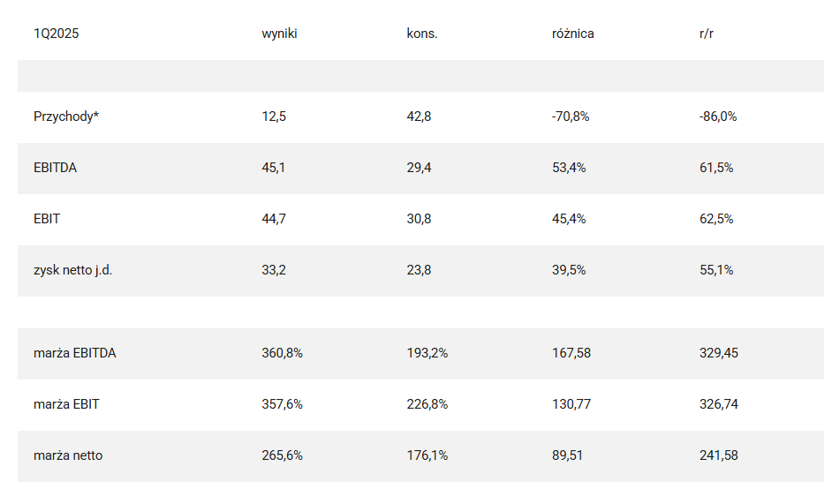Select the 'wyniki' column header
This screenshot has width=832, height=504.
coord(279,34)
